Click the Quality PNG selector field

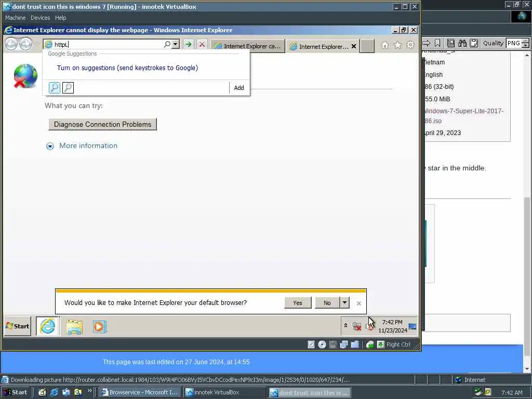coord(514,43)
